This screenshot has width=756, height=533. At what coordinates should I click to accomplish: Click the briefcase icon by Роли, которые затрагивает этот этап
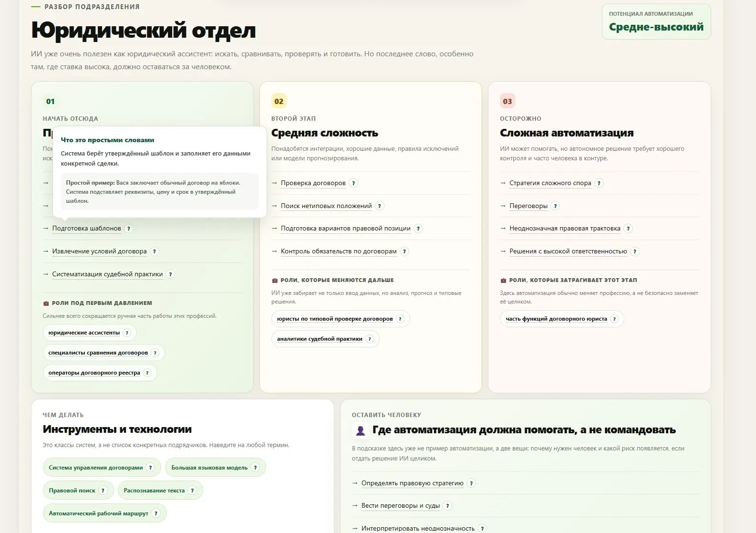tap(503, 281)
